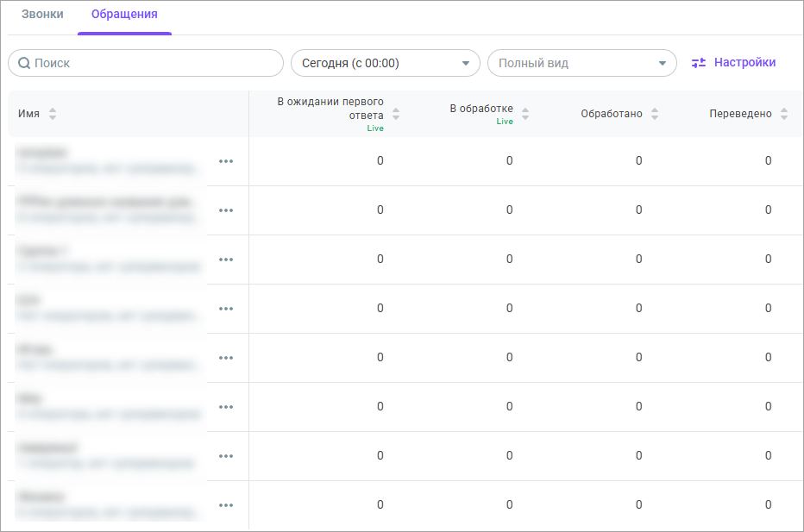Open three-dot menu of third row
Image resolution: width=804 pixels, height=532 pixels.
[226, 260]
